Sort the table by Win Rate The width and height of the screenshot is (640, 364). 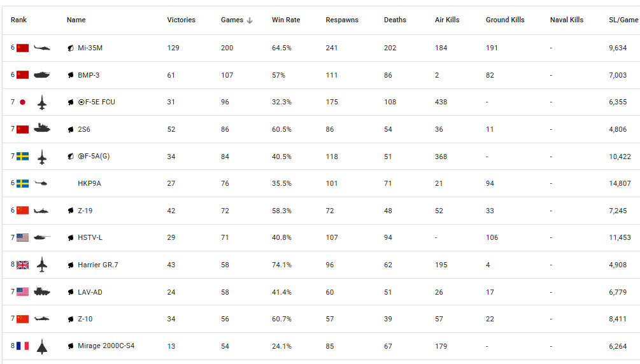click(286, 20)
